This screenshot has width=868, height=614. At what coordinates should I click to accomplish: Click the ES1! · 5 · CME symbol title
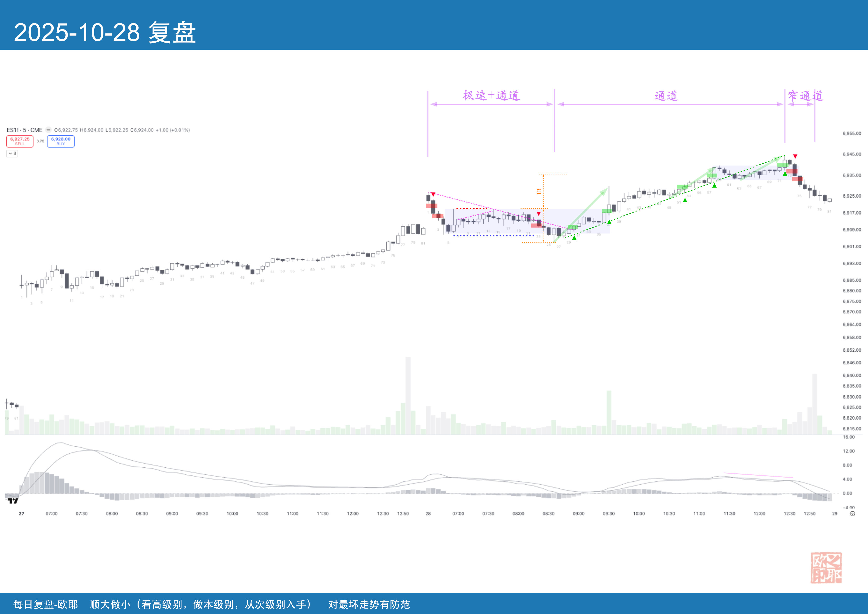tap(24, 130)
